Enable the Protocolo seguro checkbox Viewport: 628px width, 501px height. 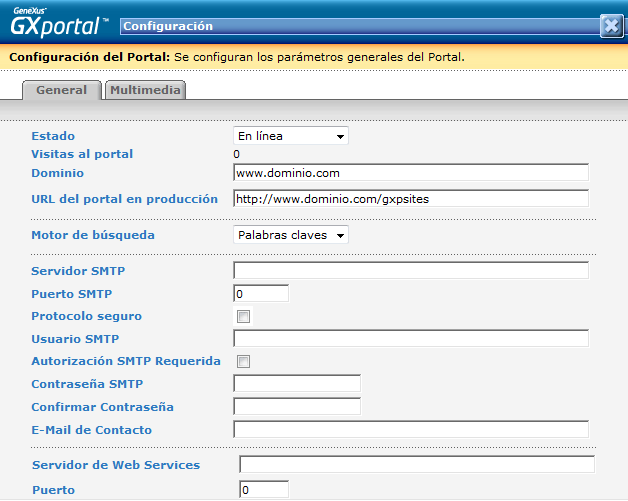[243, 317]
